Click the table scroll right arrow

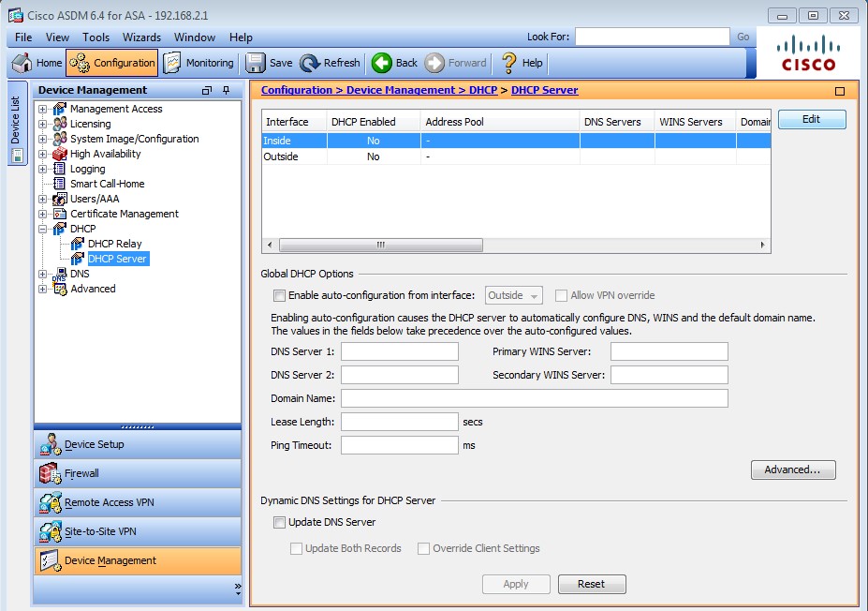pos(762,245)
